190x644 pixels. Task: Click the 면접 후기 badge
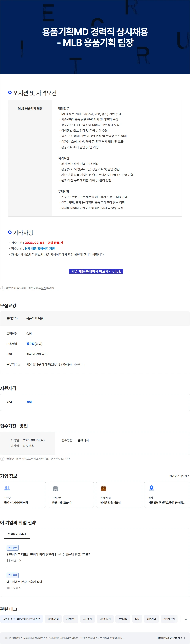click(12, 575)
